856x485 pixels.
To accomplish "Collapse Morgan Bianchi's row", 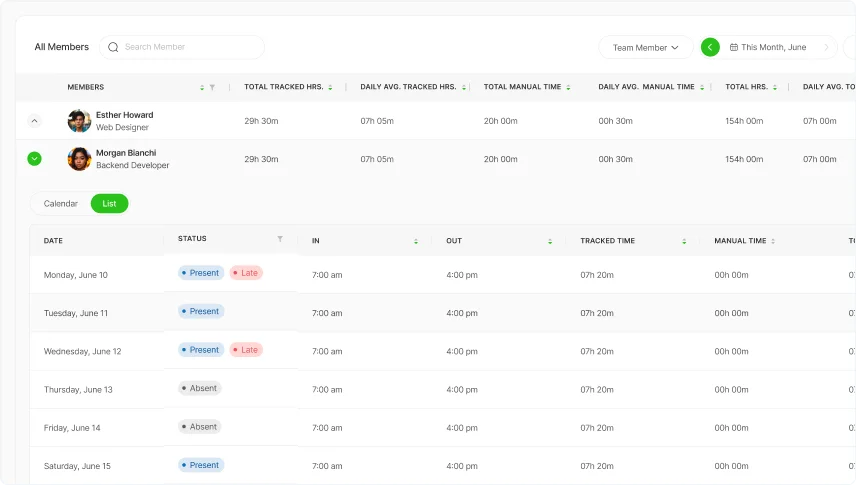I will click(34, 159).
